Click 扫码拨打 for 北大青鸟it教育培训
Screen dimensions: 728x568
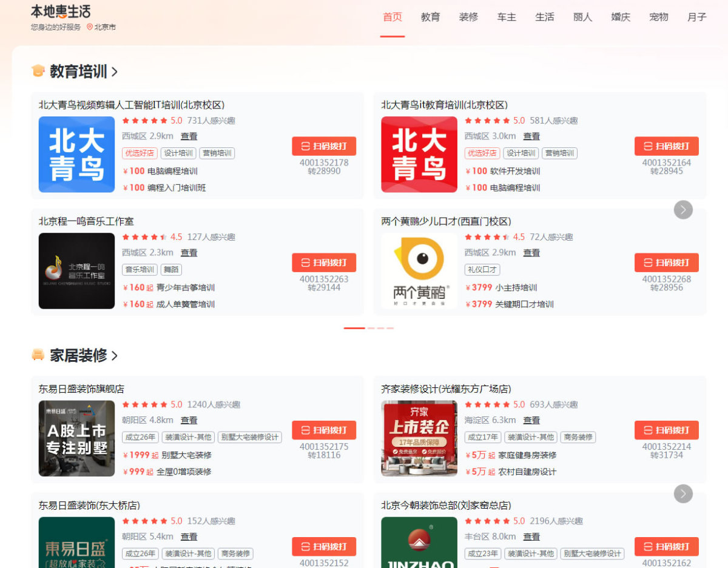click(667, 146)
